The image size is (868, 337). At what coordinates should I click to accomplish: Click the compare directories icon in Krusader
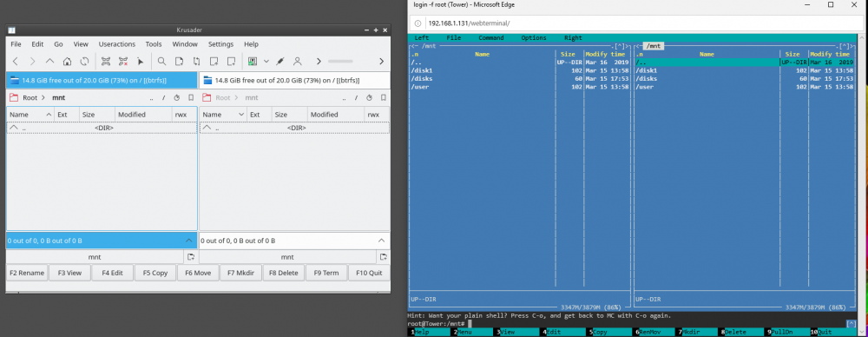click(179, 61)
